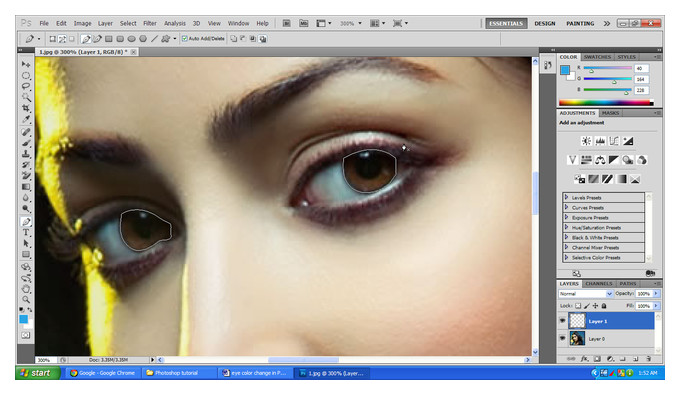Expand Exposure Presets
This screenshot has width=680, height=395.
566,217
